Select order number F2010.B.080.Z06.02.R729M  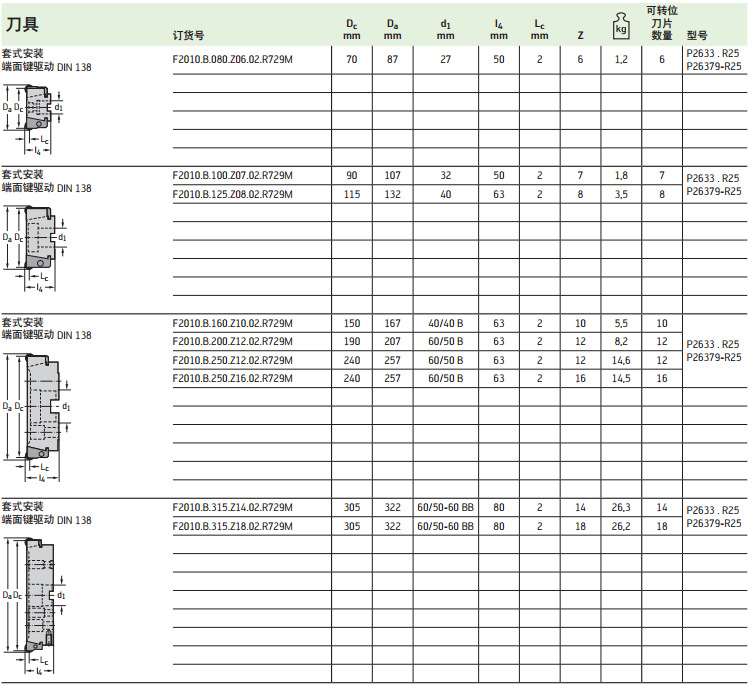pyautogui.click(x=232, y=60)
